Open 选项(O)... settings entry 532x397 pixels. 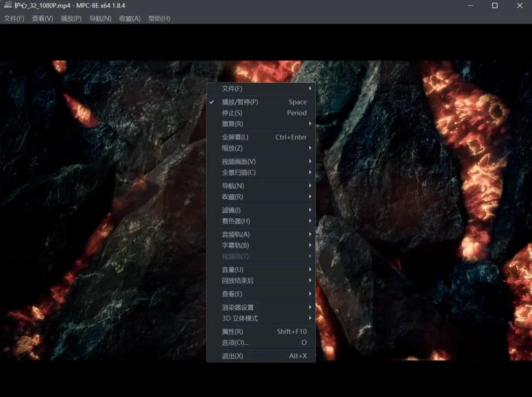pyautogui.click(x=235, y=343)
